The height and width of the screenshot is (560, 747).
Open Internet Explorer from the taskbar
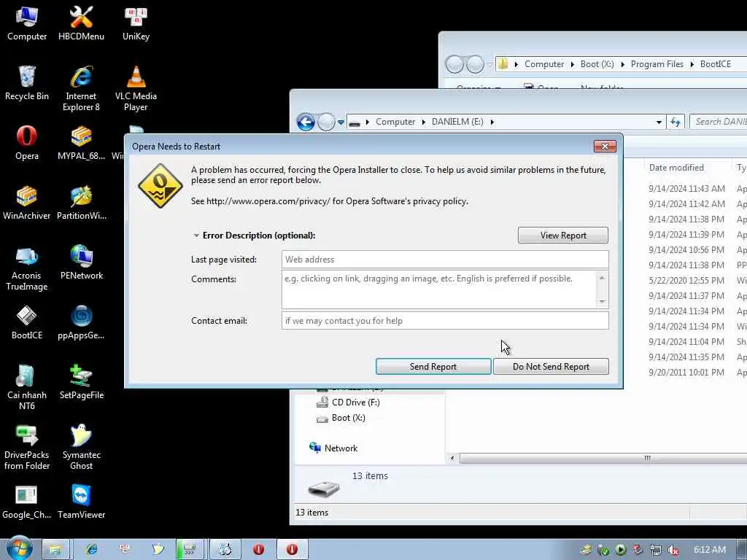click(x=91, y=550)
